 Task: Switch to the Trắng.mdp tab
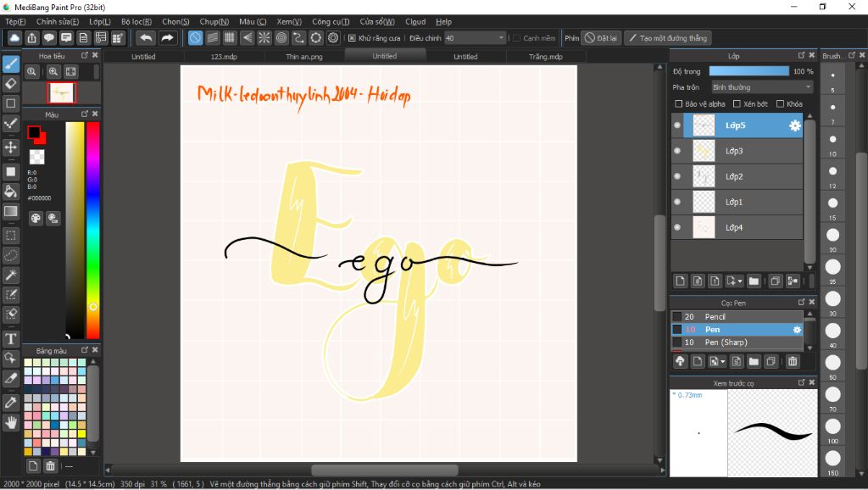coord(545,57)
